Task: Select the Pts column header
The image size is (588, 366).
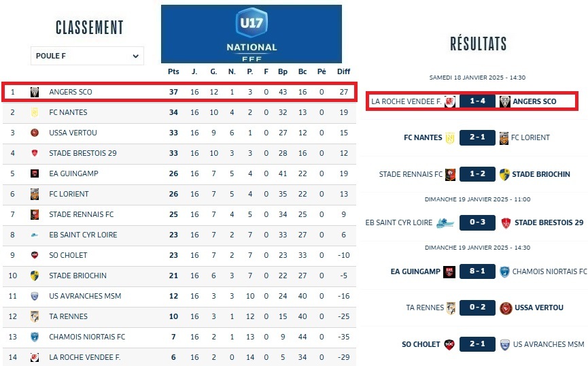Action: point(173,71)
